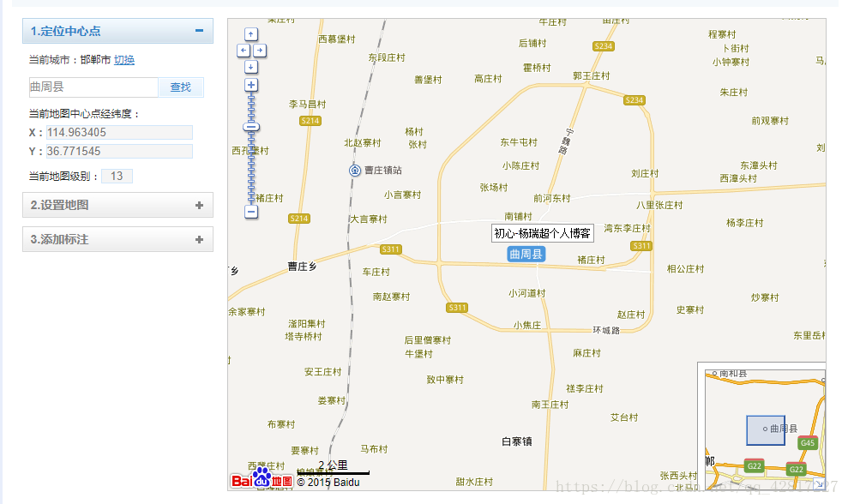Click the 小河道村 village label
848x504 pixels.
[x=526, y=293]
